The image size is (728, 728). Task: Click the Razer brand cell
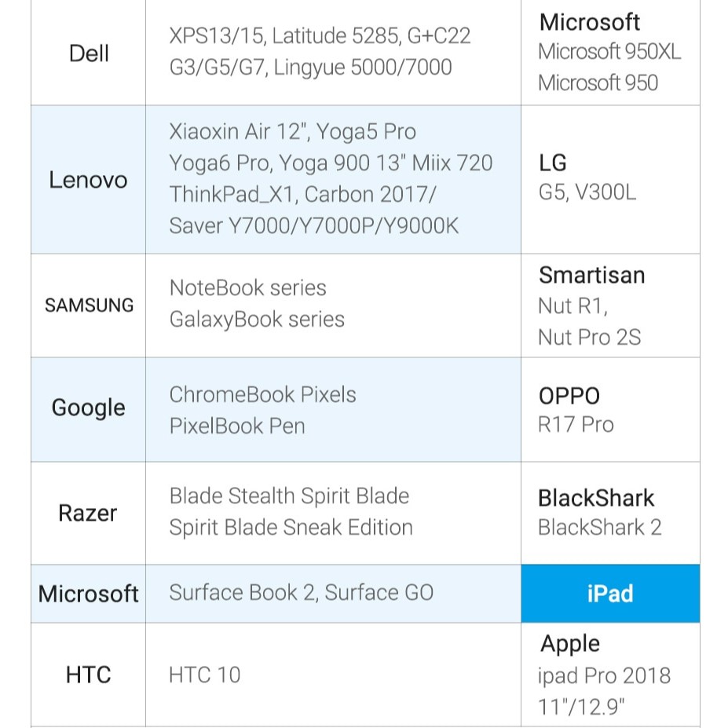click(x=88, y=514)
